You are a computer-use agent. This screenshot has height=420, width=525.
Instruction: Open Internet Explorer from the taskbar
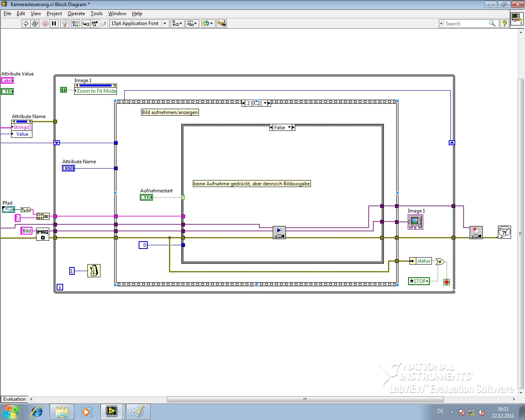click(37, 411)
